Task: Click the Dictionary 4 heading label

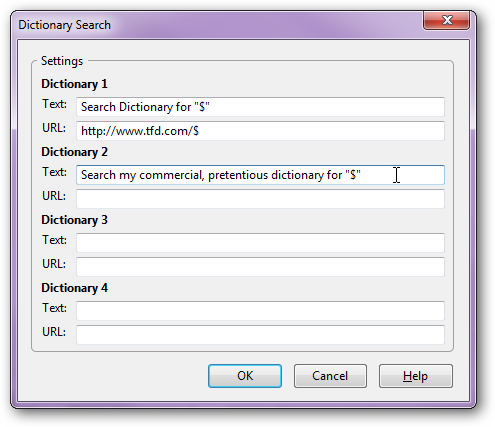Action: (x=75, y=288)
